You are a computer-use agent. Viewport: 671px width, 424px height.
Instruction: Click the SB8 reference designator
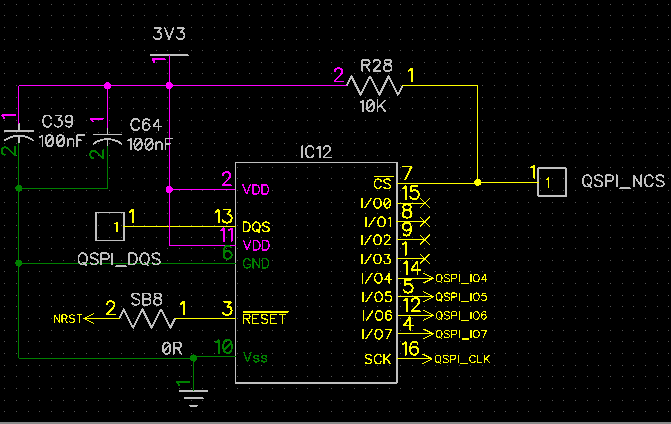pos(146,299)
